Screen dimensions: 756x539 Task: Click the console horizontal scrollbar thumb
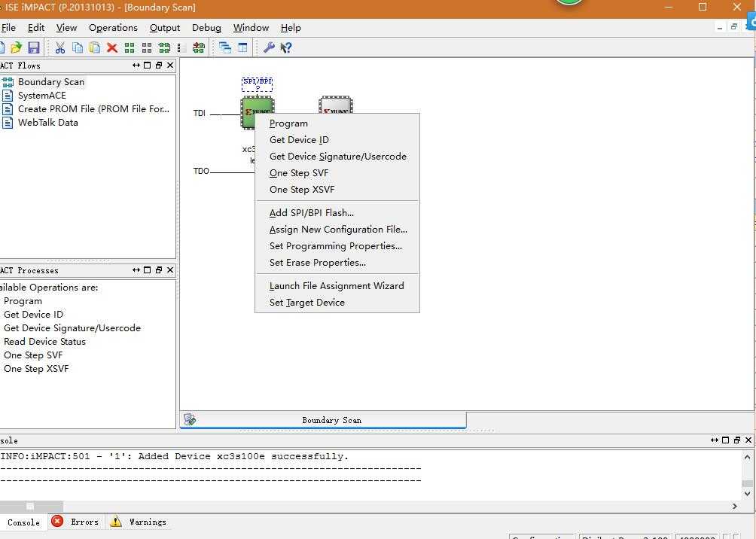(32, 506)
